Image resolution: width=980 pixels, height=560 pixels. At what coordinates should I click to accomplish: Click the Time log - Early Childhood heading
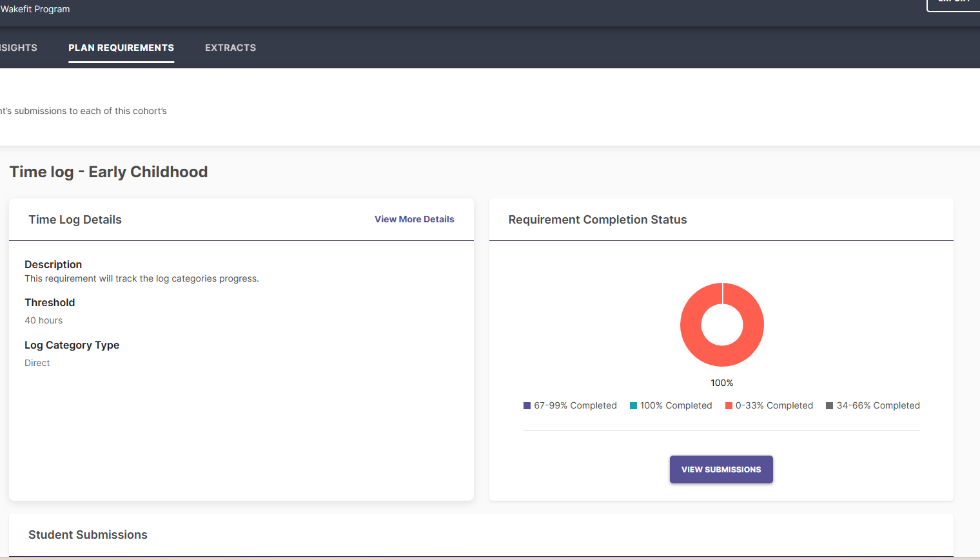[108, 172]
